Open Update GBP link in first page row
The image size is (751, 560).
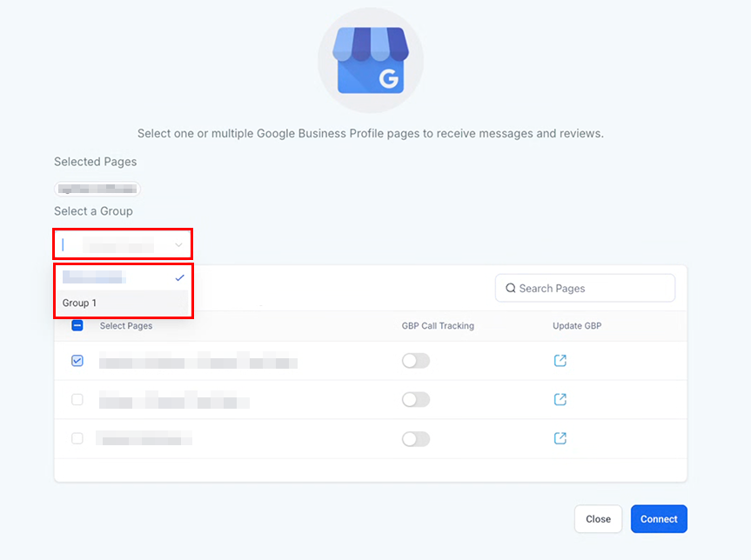(x=560, y=360)
